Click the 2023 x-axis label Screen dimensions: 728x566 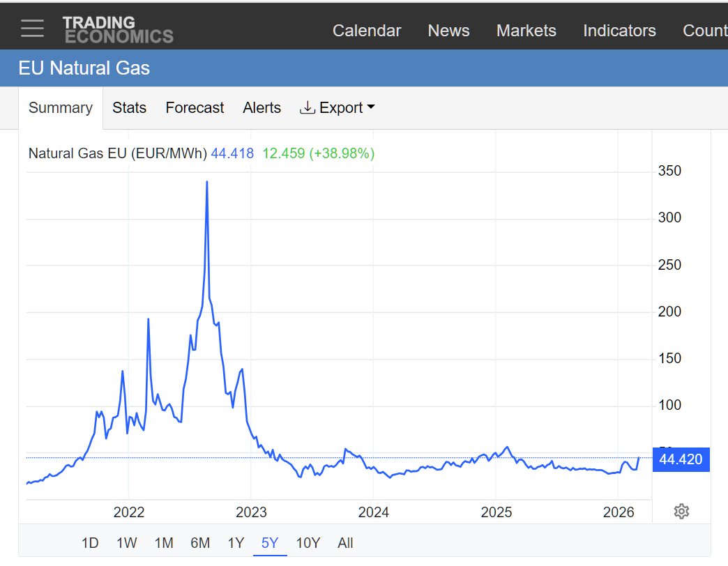pos(251,512)
